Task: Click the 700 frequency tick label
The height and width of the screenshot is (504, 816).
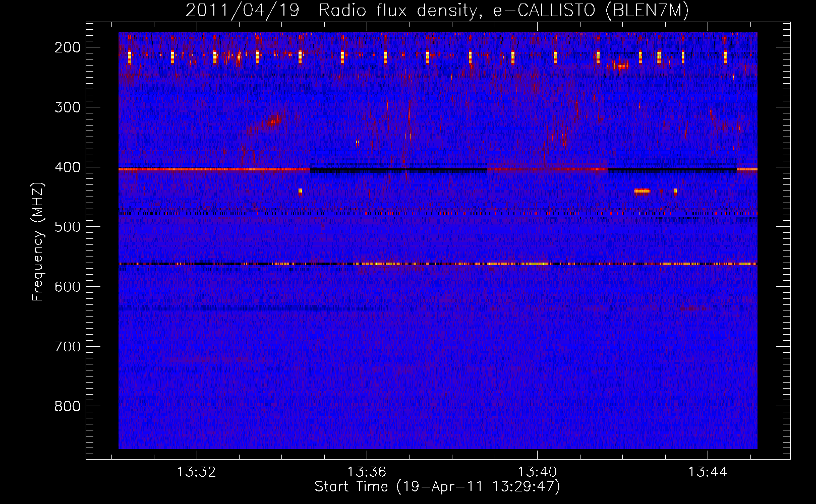Action: click(x=68, y=347)
